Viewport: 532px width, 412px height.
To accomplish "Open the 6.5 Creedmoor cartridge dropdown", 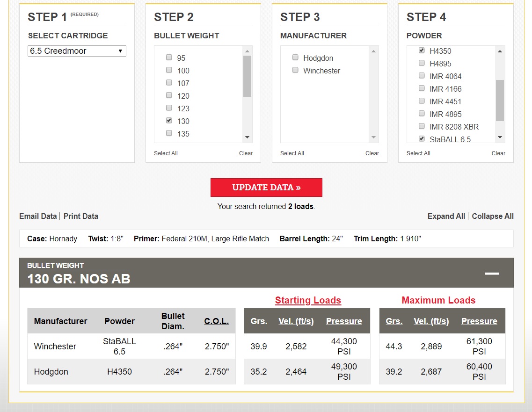I will [77, 51].
